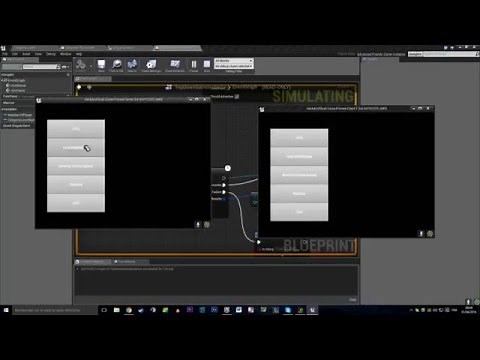Go forward in graph navigation history

pos(89,87)
